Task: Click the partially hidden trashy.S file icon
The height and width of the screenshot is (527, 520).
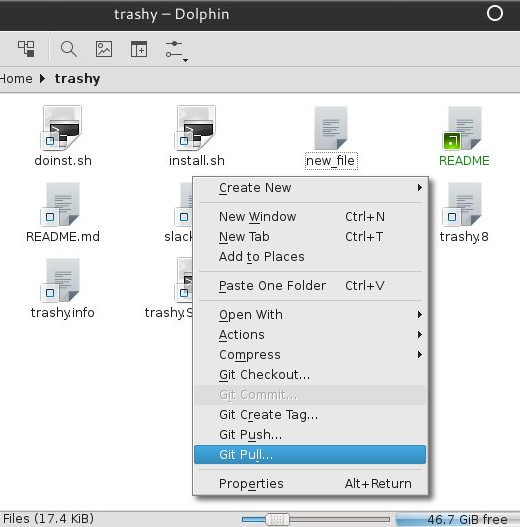Action: (184, 280)
